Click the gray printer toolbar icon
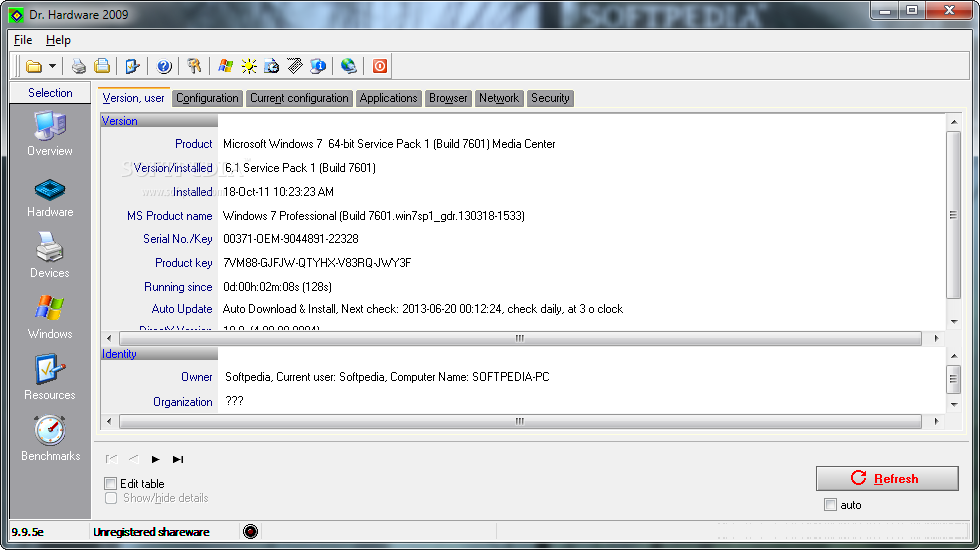 point(79,66)
